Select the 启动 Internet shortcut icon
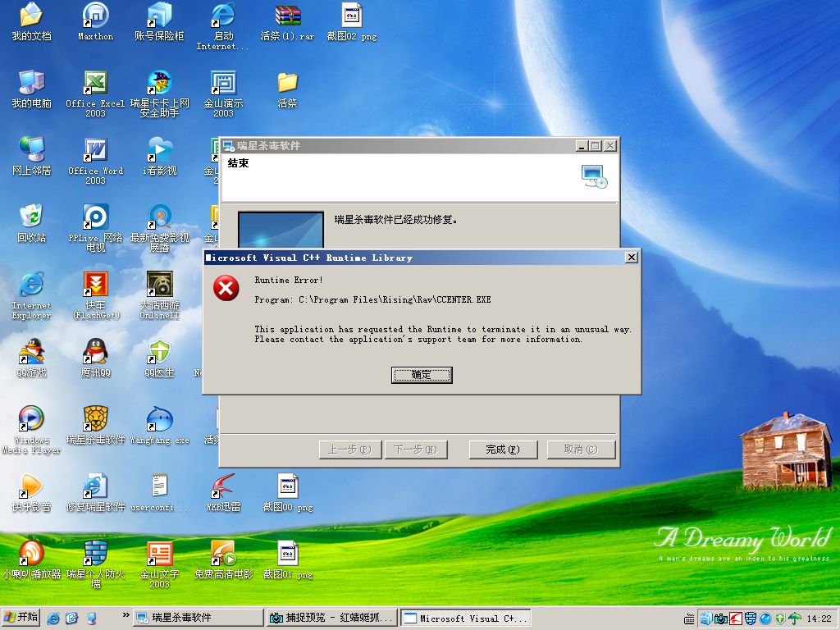Screen dimensions: 840x630 point(223,27)
